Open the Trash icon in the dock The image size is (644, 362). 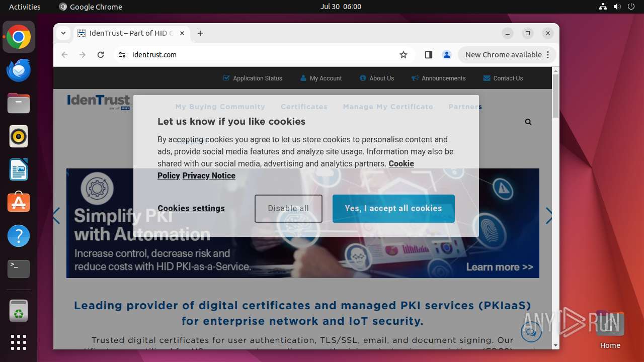click(19, 310)
